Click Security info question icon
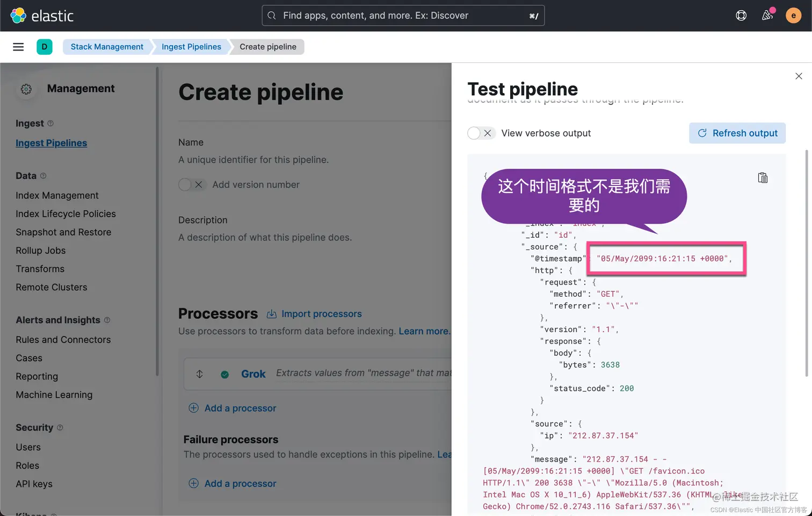 click(x=60, y=427)
